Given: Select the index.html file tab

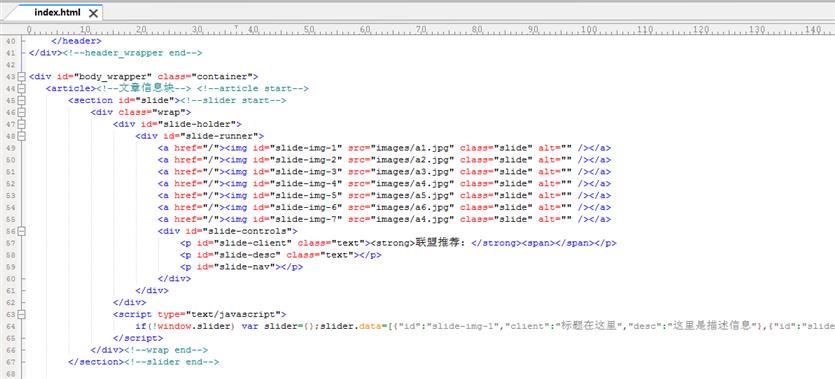Looking at the screenshot, I should point(57,13).
